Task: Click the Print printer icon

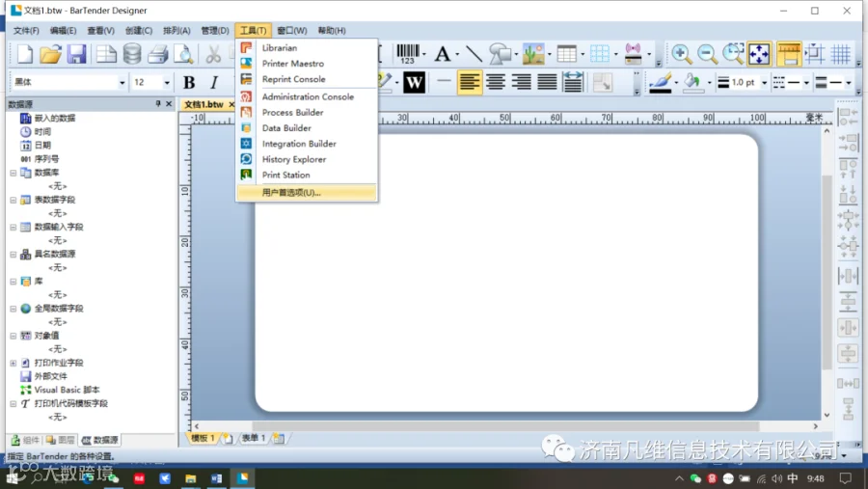Action: pyautogui.click(x=158, y=54)
